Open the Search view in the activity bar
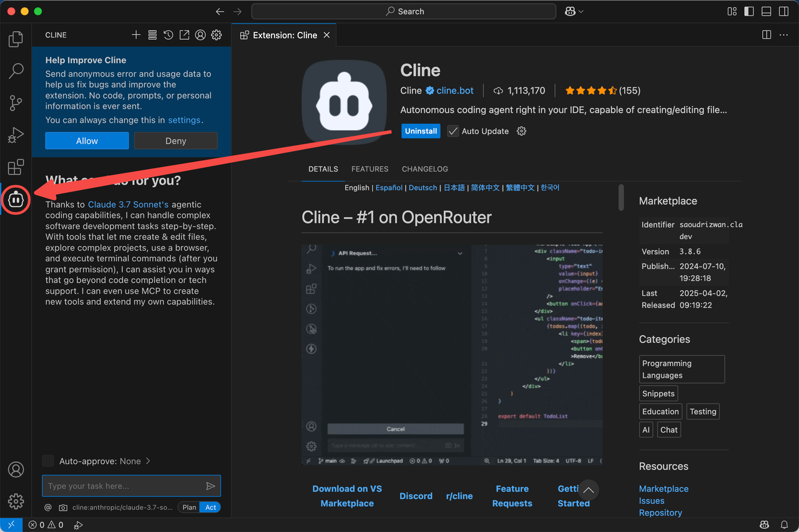799x532 pixels. (x=16, y=71)
